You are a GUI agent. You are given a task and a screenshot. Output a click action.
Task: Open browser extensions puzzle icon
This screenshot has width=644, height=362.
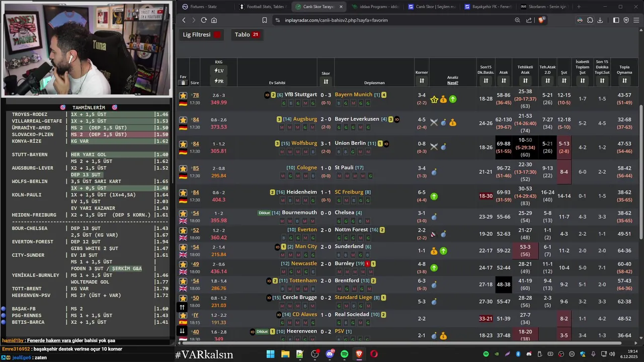coord(590,20)
